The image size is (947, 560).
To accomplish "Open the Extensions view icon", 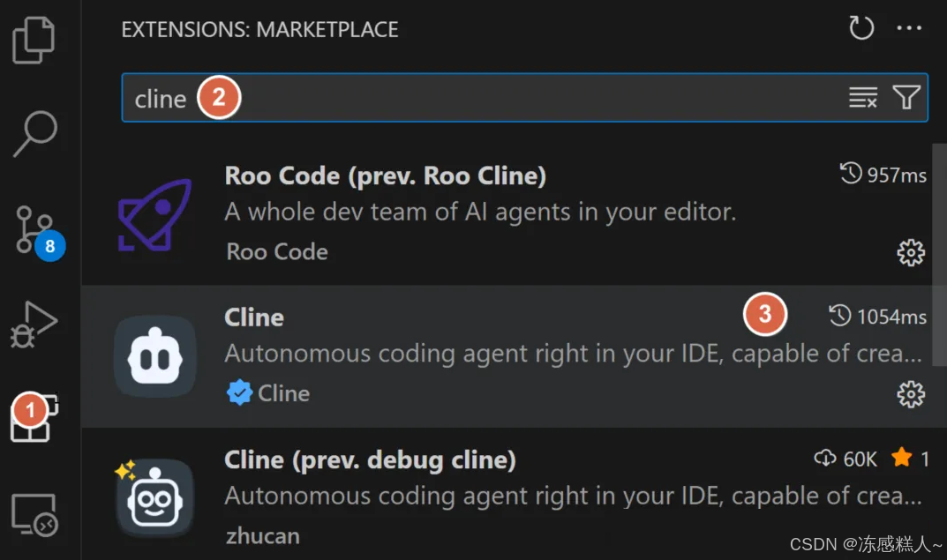I will 34,418.
